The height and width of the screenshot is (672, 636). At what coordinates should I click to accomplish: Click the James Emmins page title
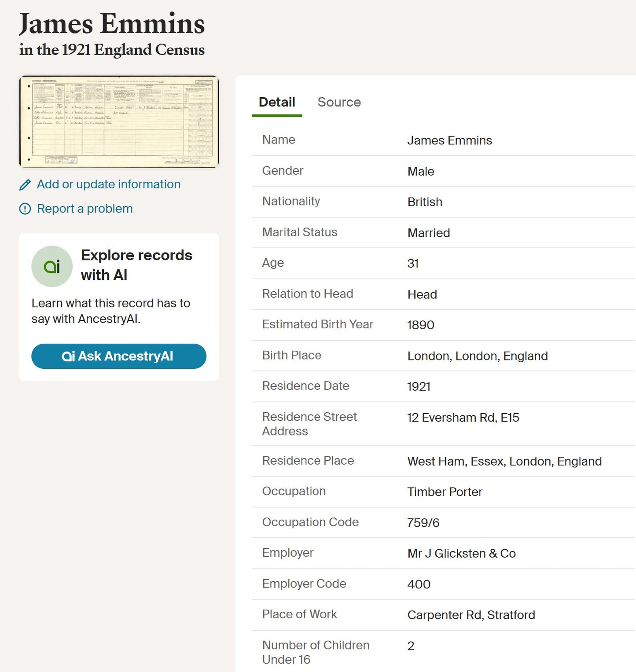coord(112,24)
